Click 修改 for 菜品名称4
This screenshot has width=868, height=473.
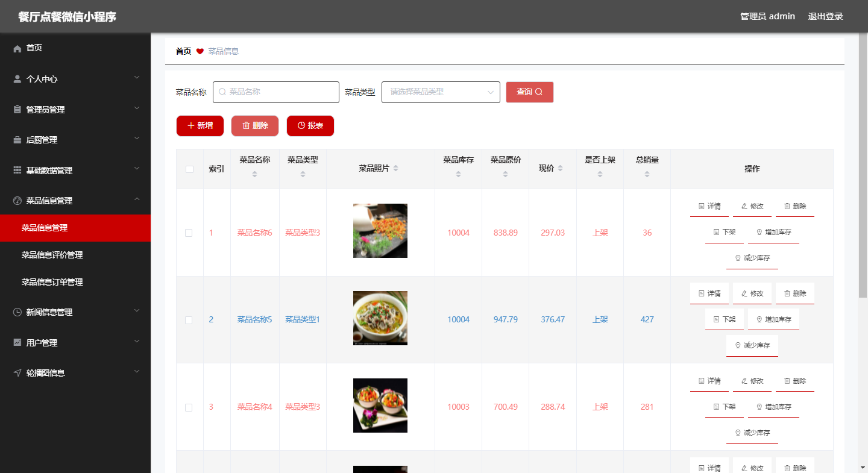(752, 381)
